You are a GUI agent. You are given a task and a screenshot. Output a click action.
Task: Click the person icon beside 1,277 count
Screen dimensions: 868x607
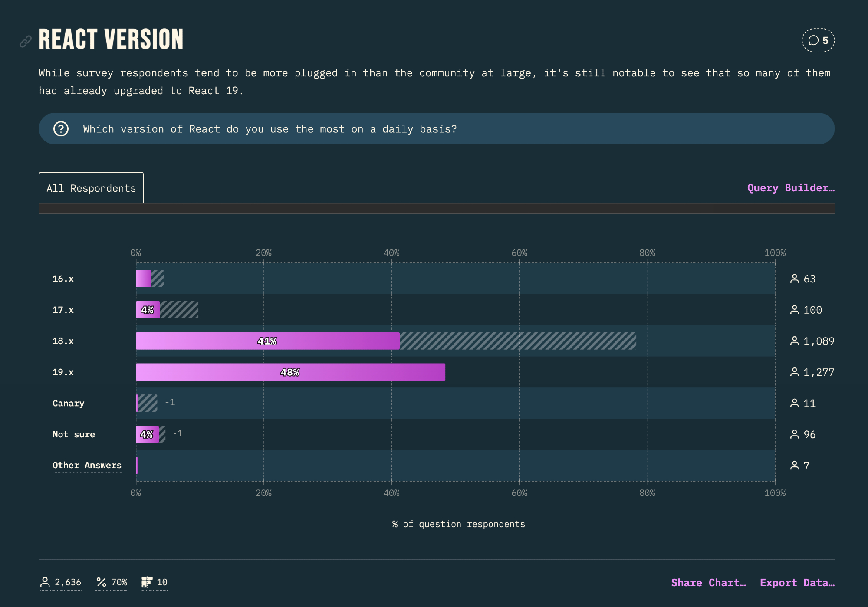click(794, 372)
